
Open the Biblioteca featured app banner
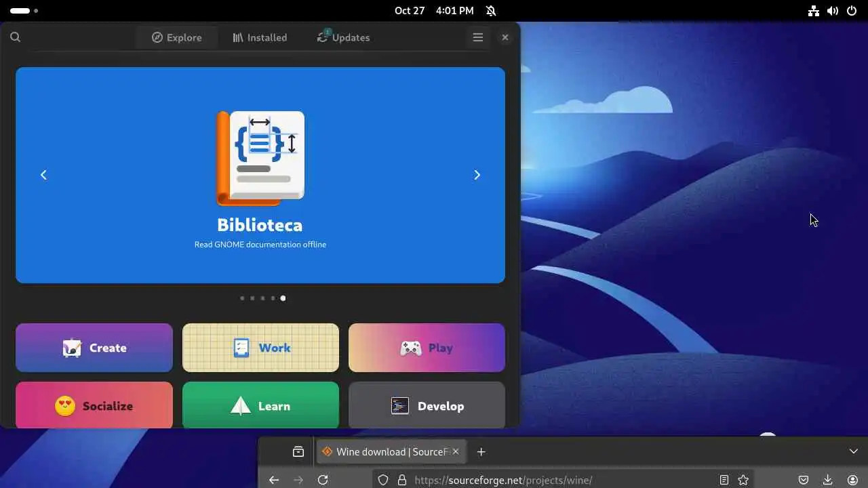click(260, 175)
